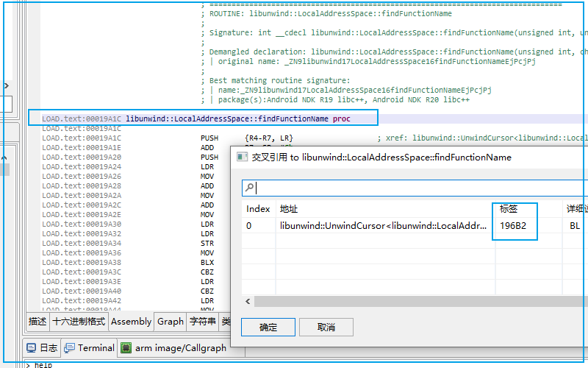
Task: Click the 确定 button in the cross-reference dialog
Action: (268, 327)
